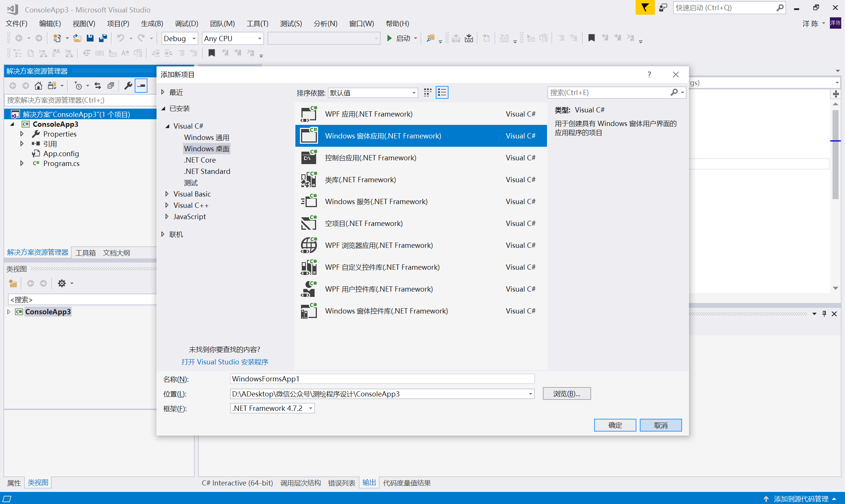The width and height of the screenshot is (845, 504).
Task: Expand the Visual Basic tree node
Action: pyautogui.click(x=167, y=194)
